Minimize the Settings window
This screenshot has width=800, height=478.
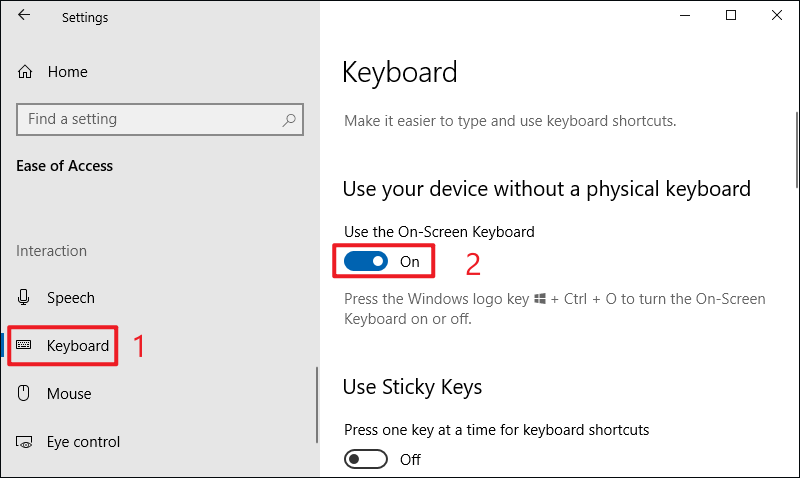pos(685,15)
